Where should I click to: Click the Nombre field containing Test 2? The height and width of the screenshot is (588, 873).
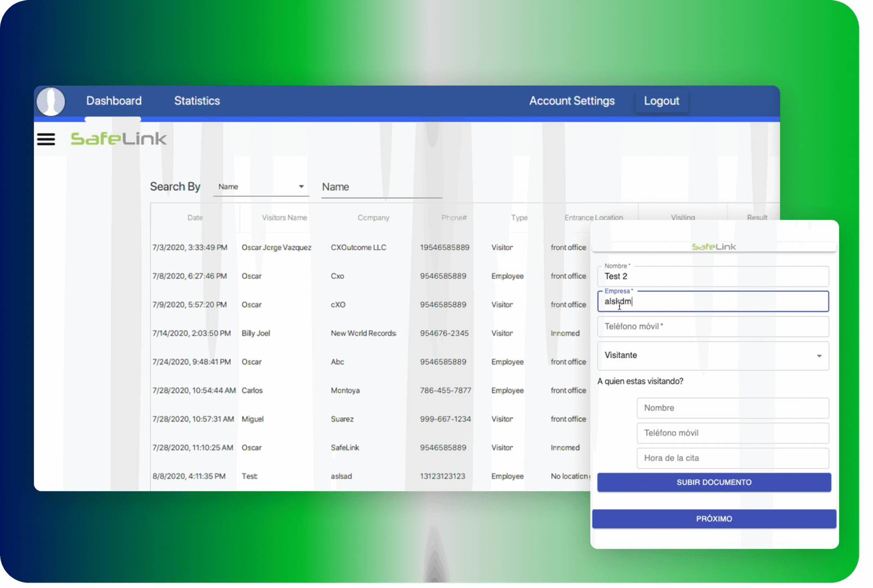713,277
